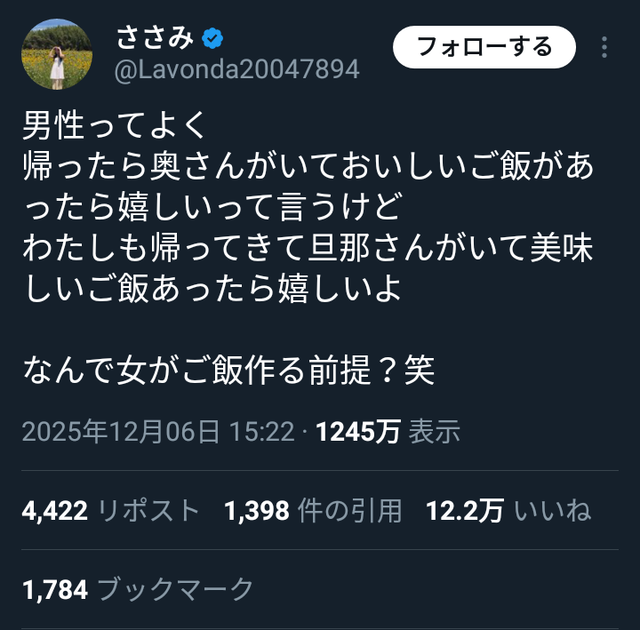Click the blue verified badge icon
This screenshot has height=630, width=640.
click(212, 38)
